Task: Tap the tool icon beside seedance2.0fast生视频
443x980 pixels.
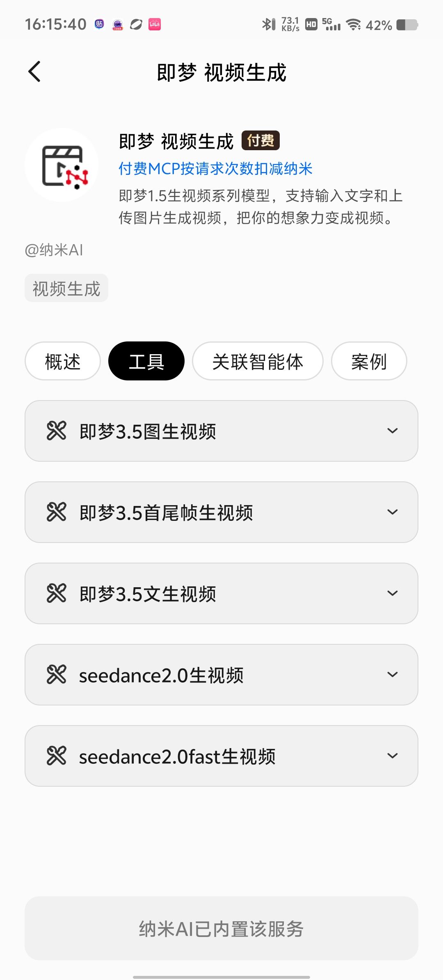Action: (56, 756)
